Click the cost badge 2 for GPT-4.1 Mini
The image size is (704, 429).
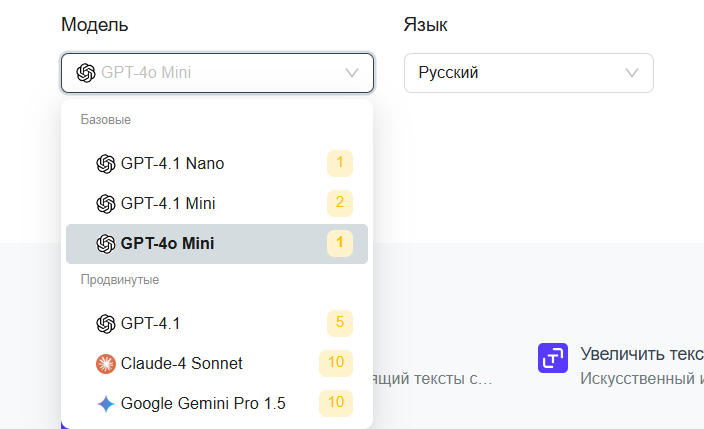click(x=340, y=203)
